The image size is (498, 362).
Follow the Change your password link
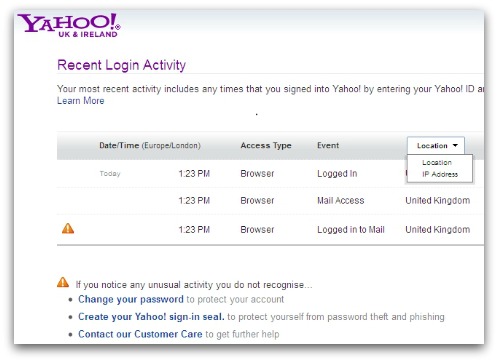(x=131, y=299)
